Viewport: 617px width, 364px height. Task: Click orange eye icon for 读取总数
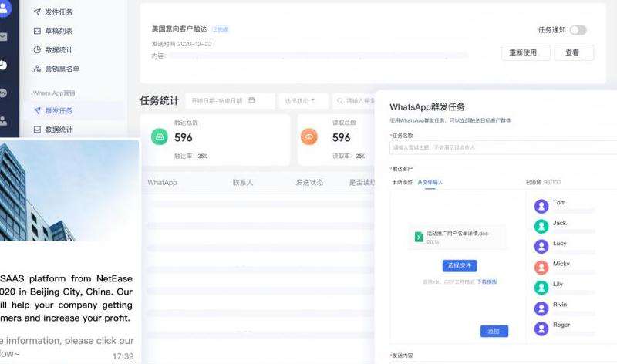click(x=309, y=136)
